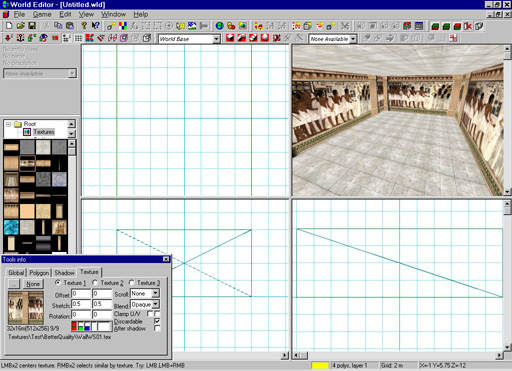The height and width of the screenshot is (371, 512).
Task: Click the red layered box icon
Action: [x=457, y=26]
